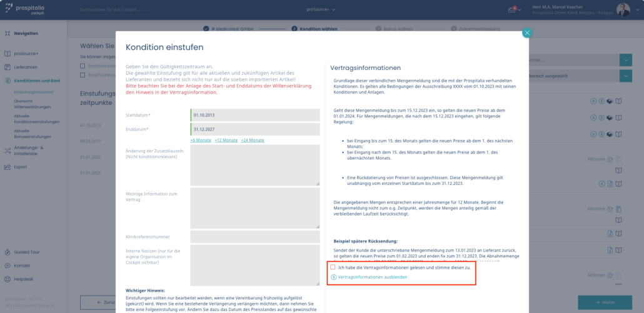Screen dimensions: 644x313
Task: Open Aktuelle Konditionseinstufungen in the sidebar
Action: point(36,119)
